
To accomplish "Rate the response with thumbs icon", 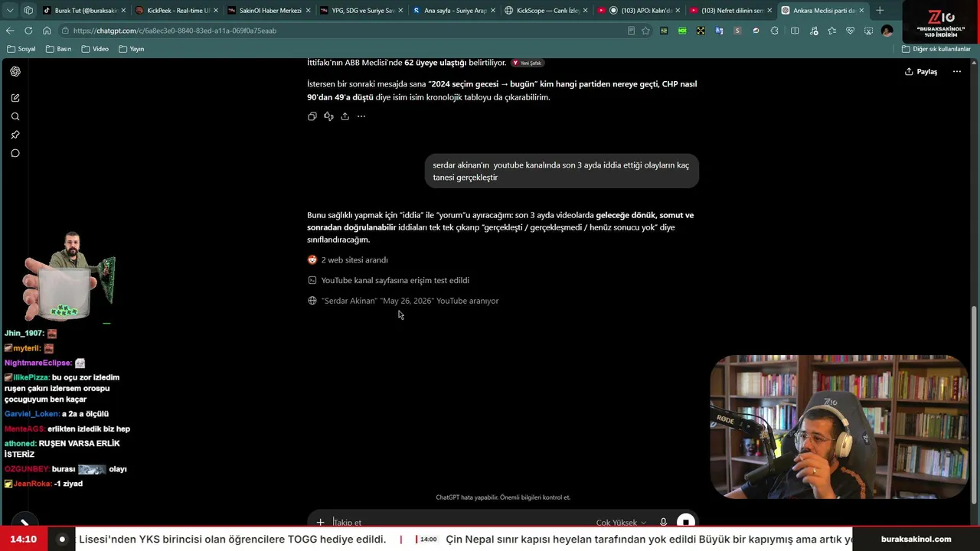I will point(328,116).
